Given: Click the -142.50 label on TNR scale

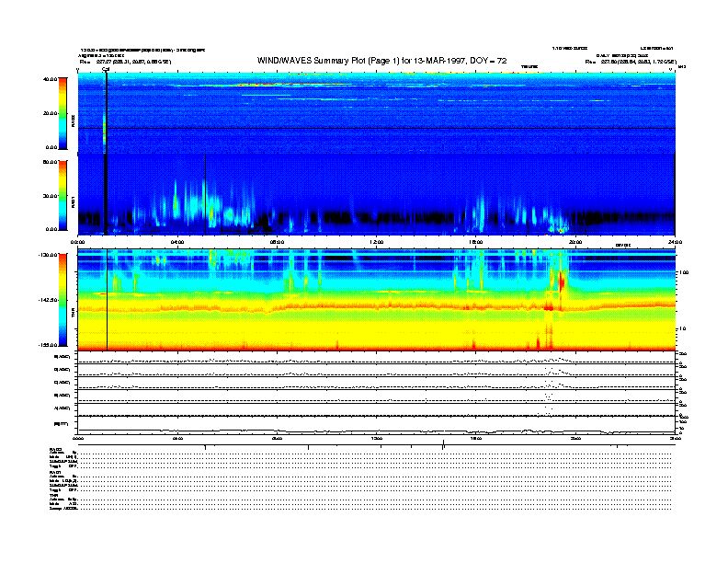Looking at the screenshot, I should coord(48,300).
